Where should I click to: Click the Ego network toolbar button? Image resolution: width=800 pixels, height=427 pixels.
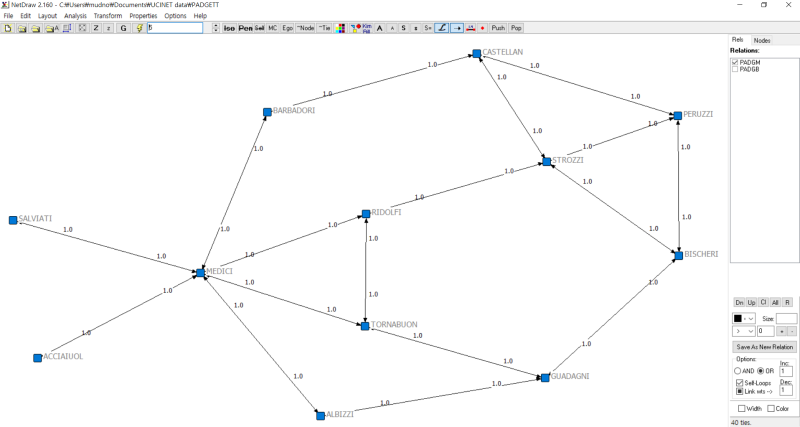pos(287,28)
